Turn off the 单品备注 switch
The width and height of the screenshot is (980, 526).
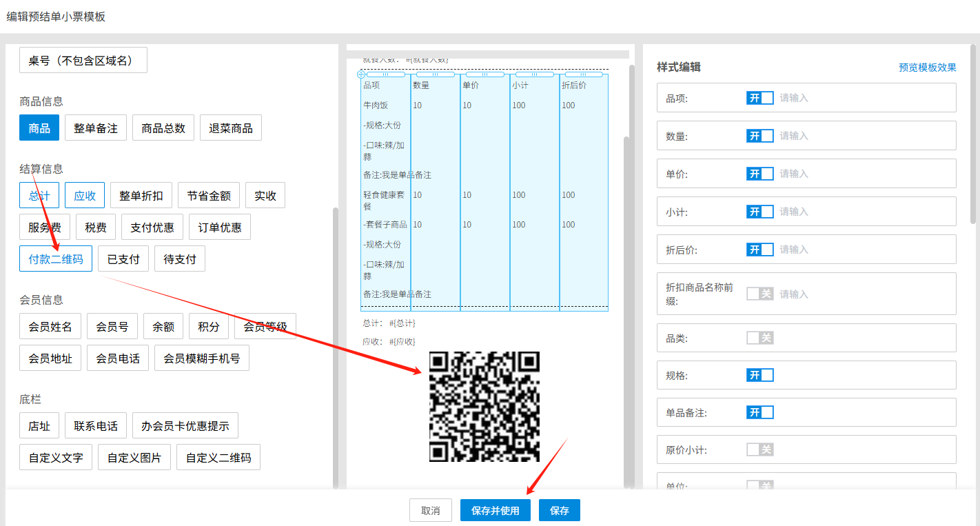point(760,412)
